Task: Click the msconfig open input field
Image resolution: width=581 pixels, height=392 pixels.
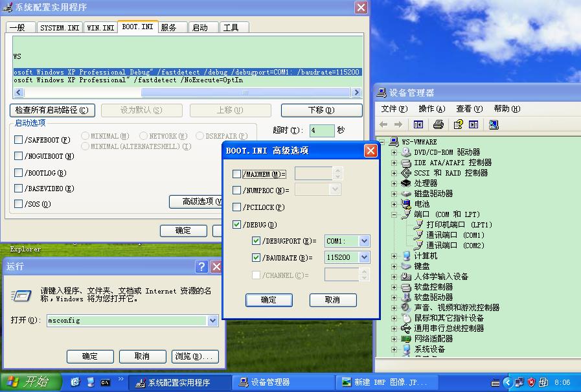Action: tap(127, 321)
